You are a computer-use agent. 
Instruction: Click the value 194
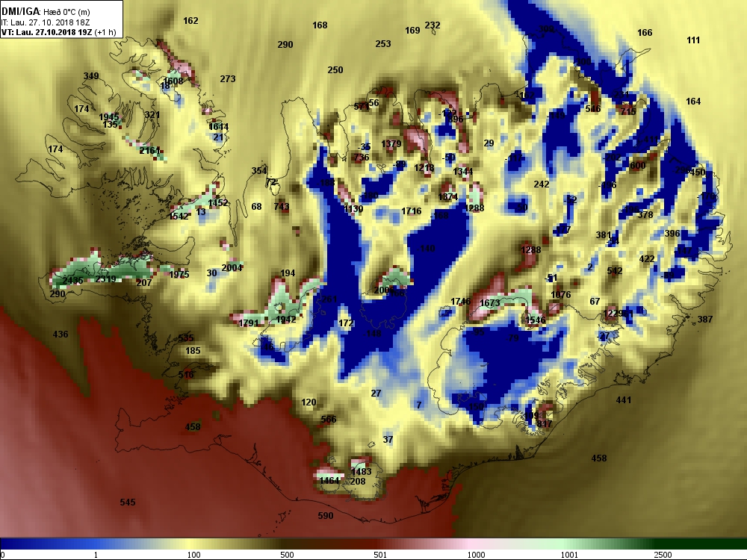(x=288, y=273)
